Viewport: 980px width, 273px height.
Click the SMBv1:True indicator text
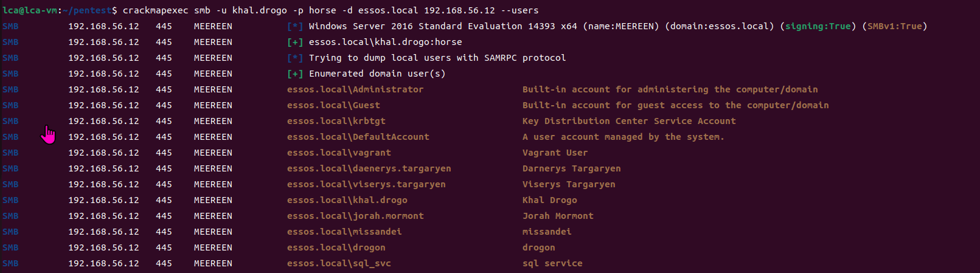click(x=894, y=26)
